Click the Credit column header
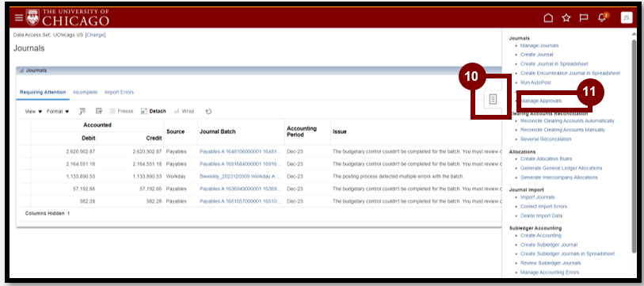The width and height of the screenshot is (644, 286). (131, 139)
